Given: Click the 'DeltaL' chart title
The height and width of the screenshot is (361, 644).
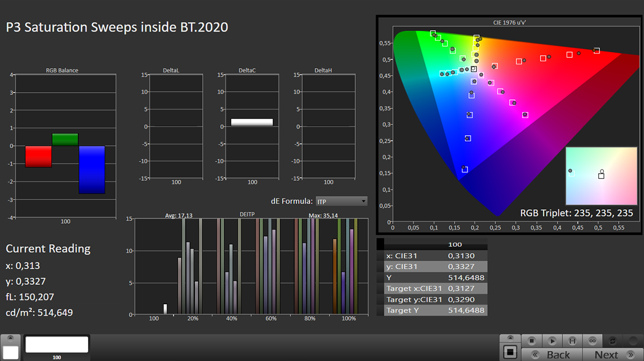Looking at the screenshot, I should 171,70.
